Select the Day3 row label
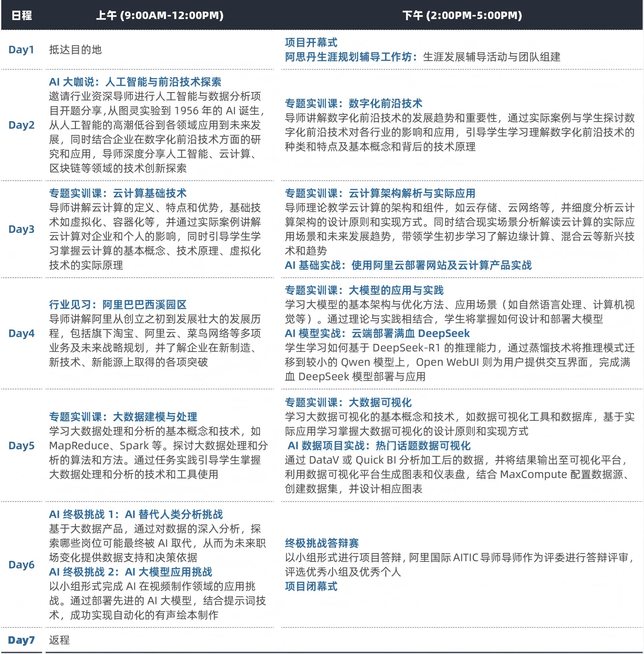Screen dimensions: 644x654 tap(21, 229)
